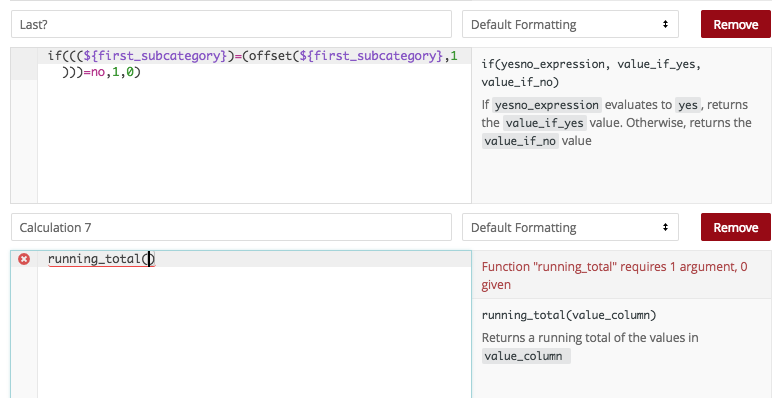Click the if(yesno_expression, value_if_yes...) signature

591,73
